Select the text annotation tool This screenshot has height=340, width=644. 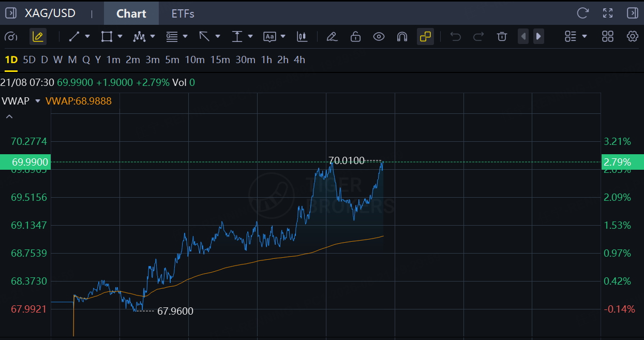(x=269, y=36)
